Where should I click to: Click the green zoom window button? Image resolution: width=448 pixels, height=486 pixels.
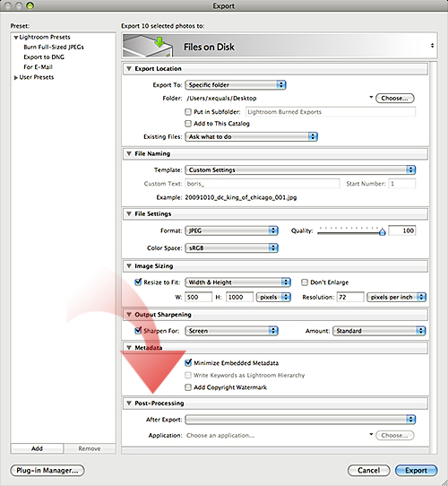pos(30,5)
